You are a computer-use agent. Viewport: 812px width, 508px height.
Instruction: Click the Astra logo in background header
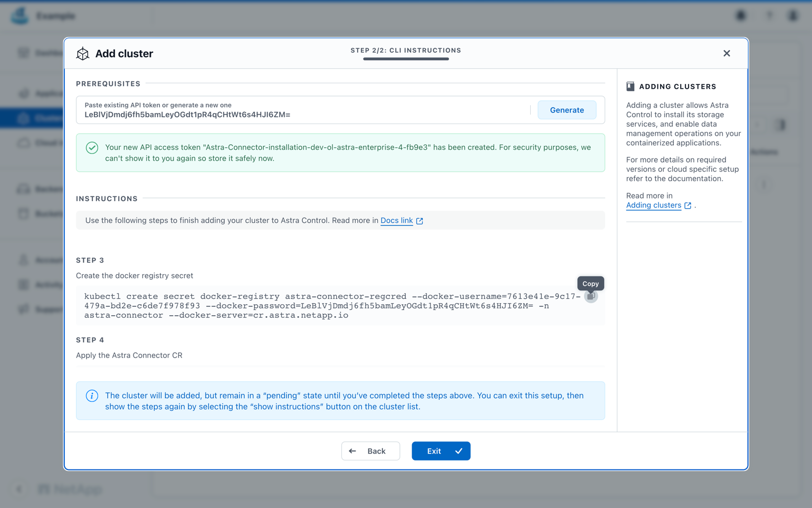tap(20, 15)
